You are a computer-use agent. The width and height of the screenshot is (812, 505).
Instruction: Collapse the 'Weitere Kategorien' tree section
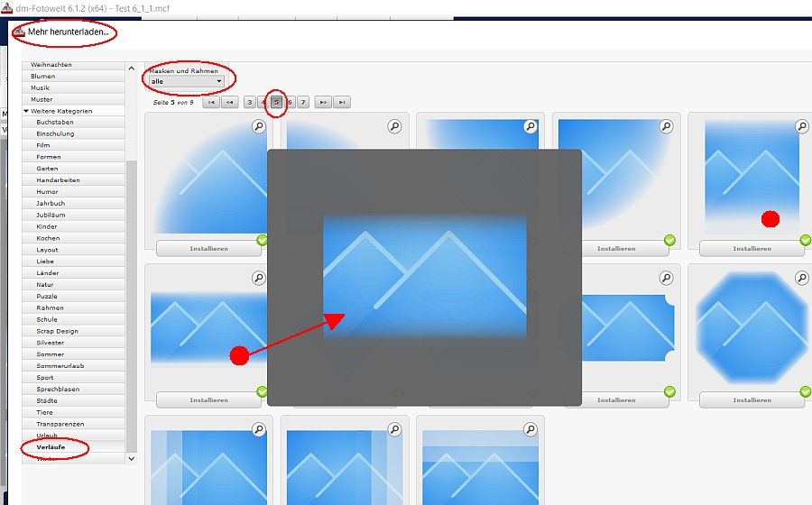[26, 111]
